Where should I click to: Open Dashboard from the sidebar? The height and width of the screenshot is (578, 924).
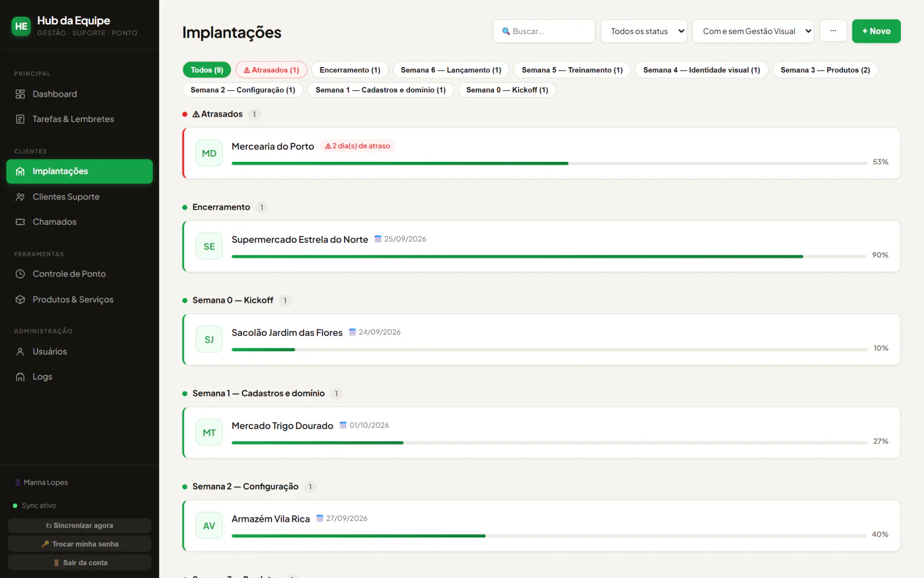click(x=80, y=94)
